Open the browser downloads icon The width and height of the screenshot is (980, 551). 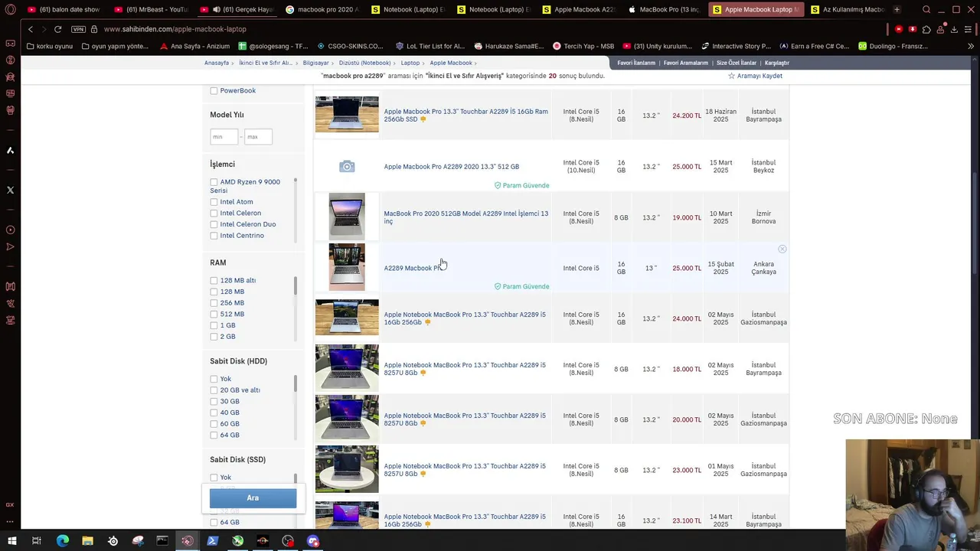(954, 29)
